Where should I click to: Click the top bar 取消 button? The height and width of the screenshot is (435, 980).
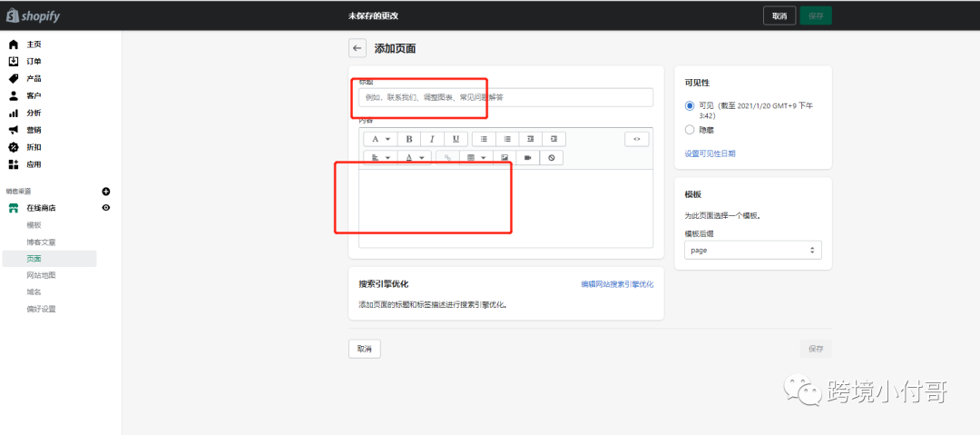click(779, 15)
